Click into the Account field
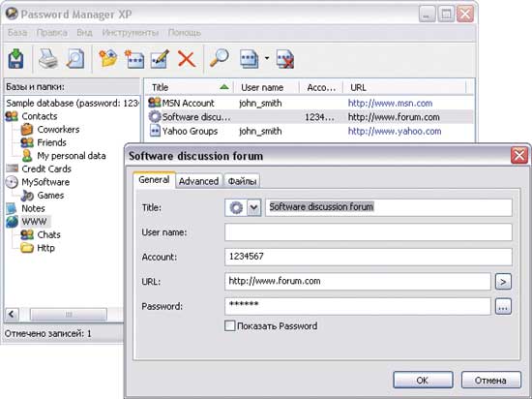Viewport: 532px width, 399px height. point(369,257)
